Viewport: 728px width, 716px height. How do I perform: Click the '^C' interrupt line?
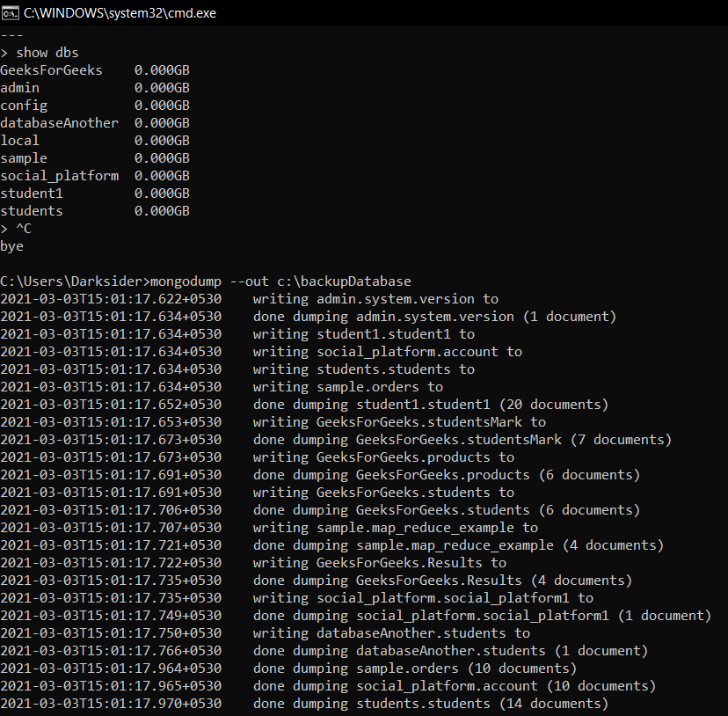click(x=16, y=229)
